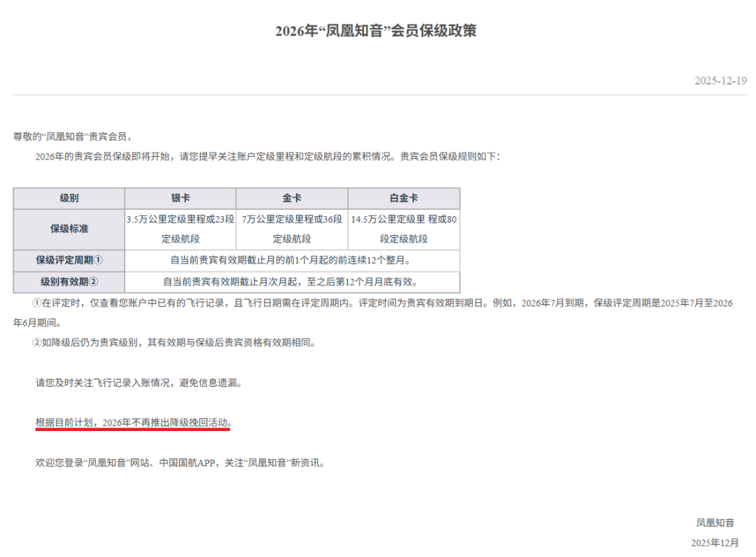Select the 银卡 column header

coord(180,198)
